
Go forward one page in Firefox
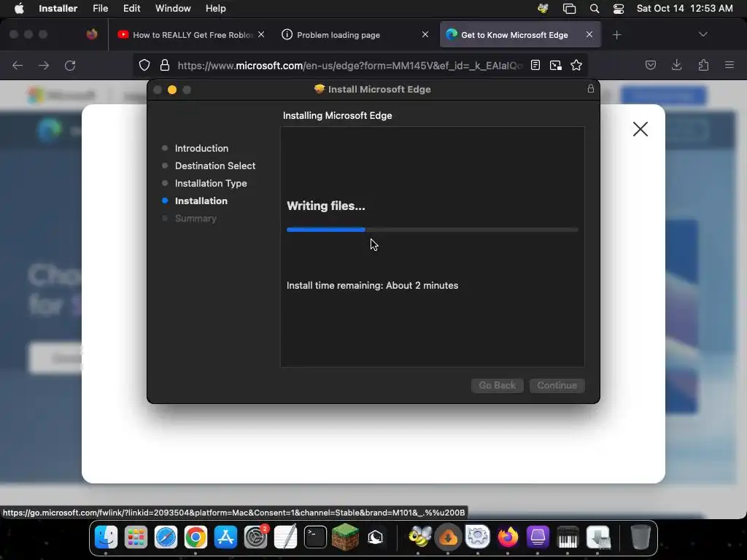44,65
